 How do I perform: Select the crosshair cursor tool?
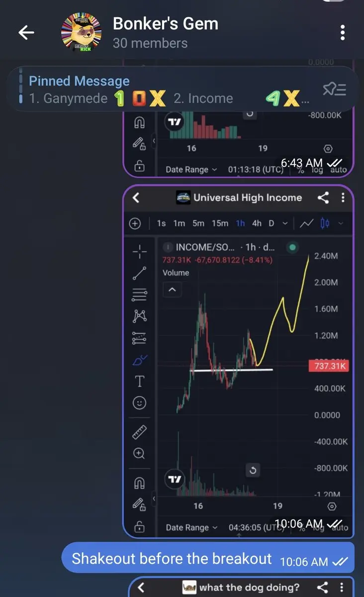(140, 252)
